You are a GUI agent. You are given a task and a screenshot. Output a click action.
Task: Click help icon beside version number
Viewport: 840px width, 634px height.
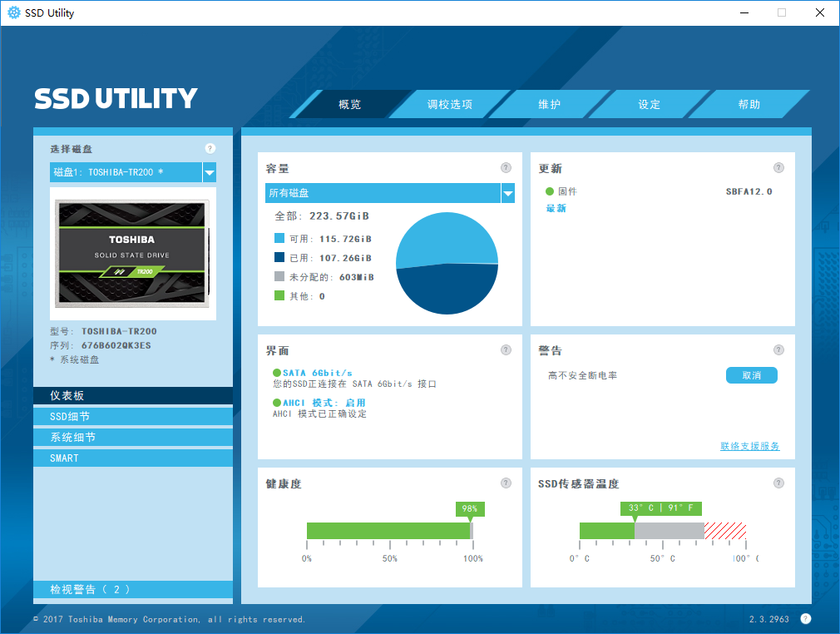(806, 619)
